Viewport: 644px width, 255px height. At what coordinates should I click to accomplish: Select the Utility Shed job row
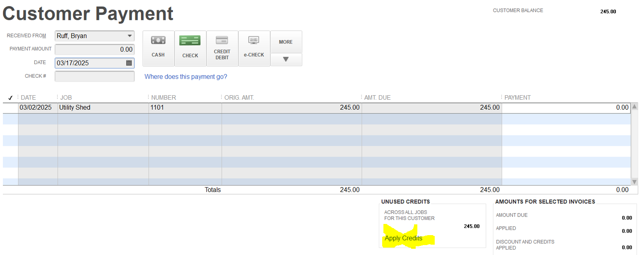74,108
